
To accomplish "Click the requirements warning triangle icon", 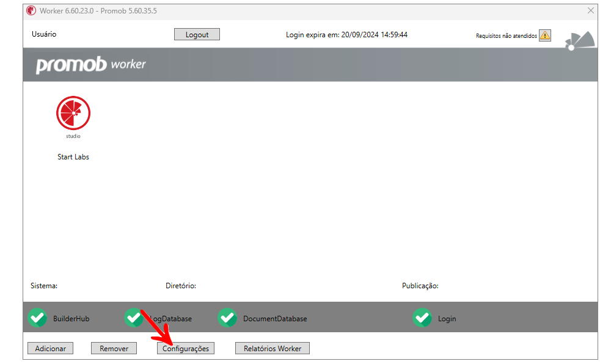I will (545, 35).
